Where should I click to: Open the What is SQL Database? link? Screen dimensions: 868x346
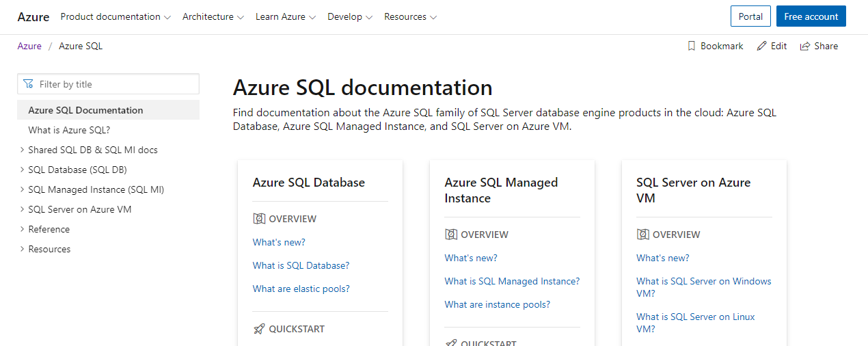coord(301,265)
